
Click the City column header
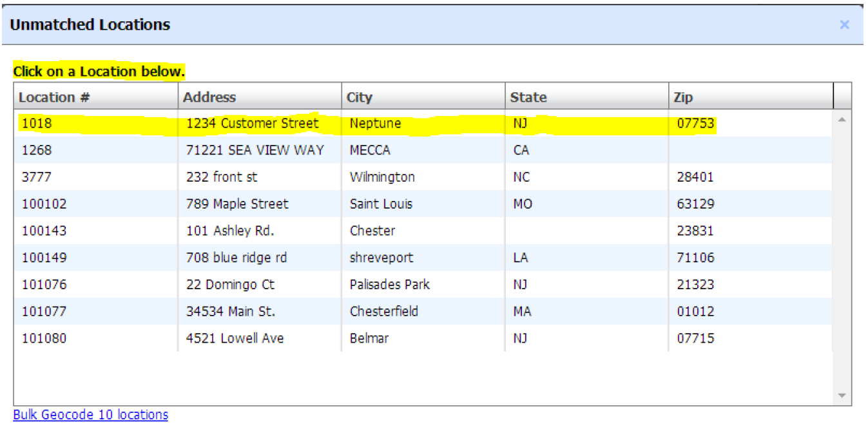[x=360, y=97]
